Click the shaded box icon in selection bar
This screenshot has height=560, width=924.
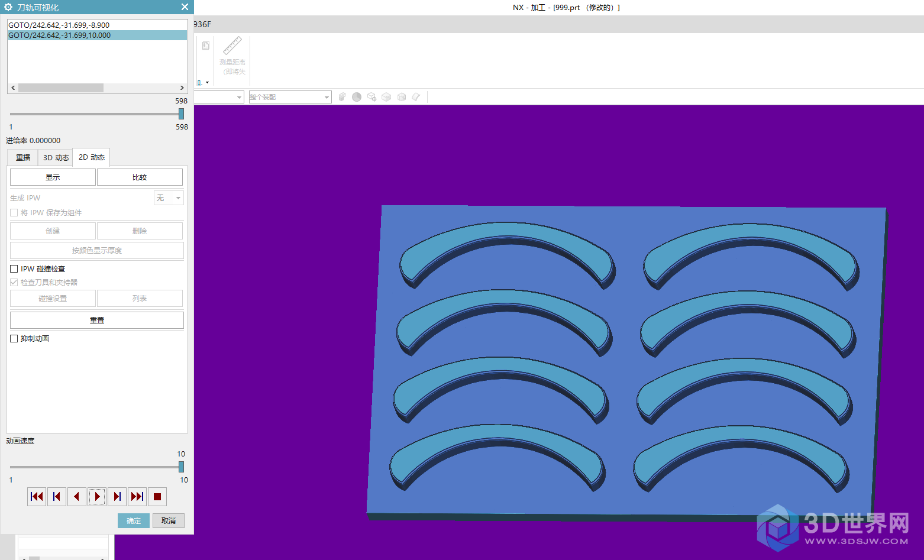(x=386, y=97)
